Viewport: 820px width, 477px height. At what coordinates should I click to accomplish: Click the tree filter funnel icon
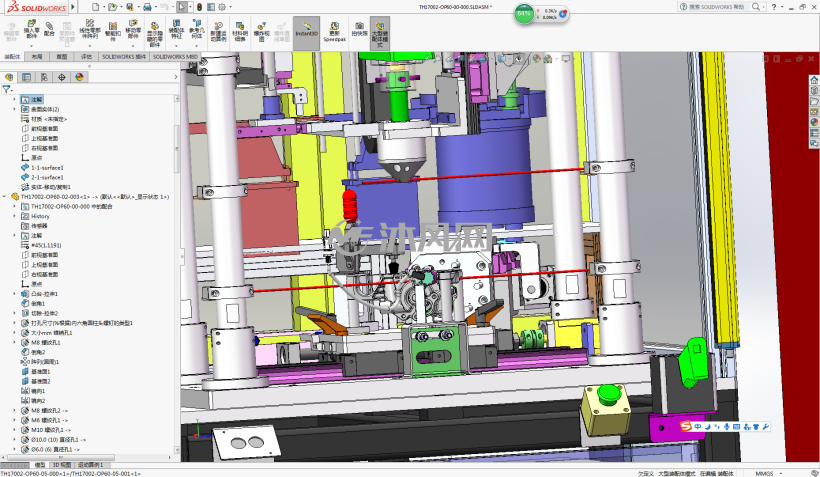click(6, 89)
